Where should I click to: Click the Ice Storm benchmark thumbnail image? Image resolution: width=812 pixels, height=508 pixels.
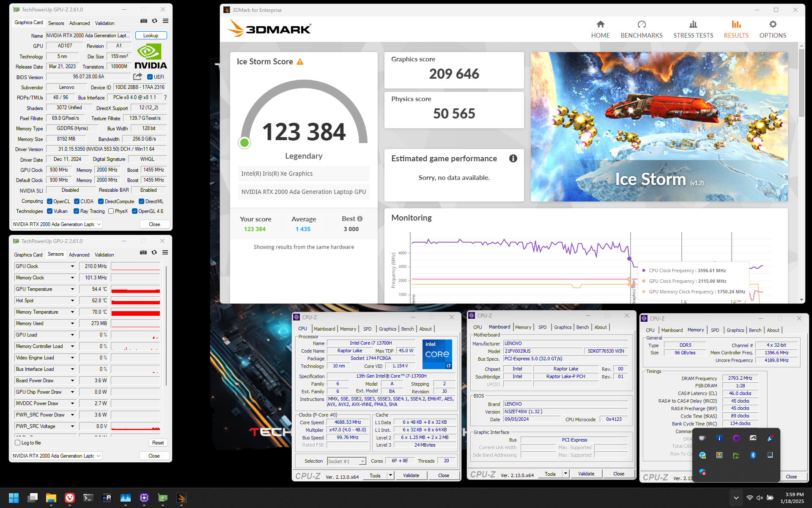(x=659, y=127)
